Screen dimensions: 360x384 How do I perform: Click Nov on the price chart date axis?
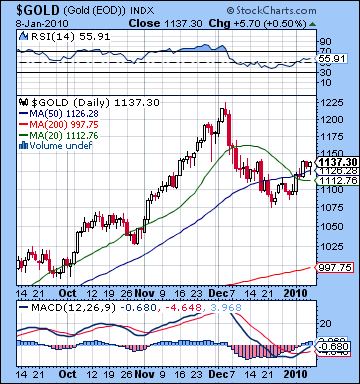tap(145, 293)
